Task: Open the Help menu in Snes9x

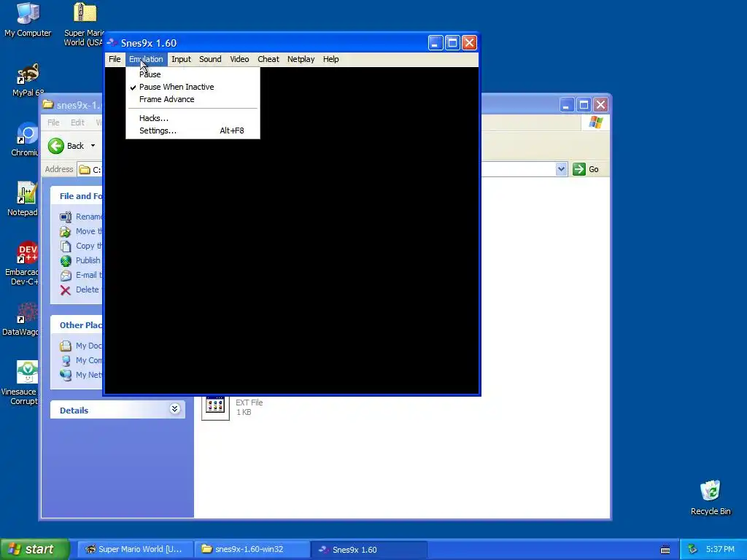Action: click(330, 59)
